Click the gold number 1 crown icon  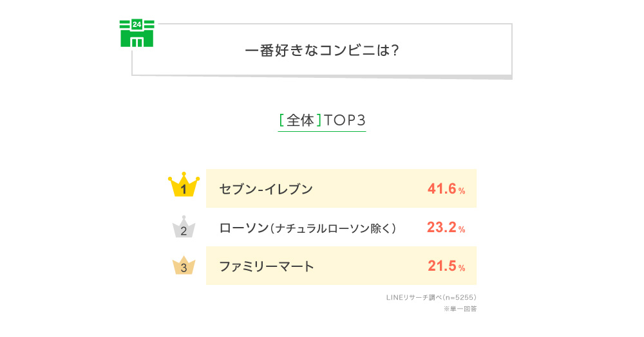click(x=184, y=185)
